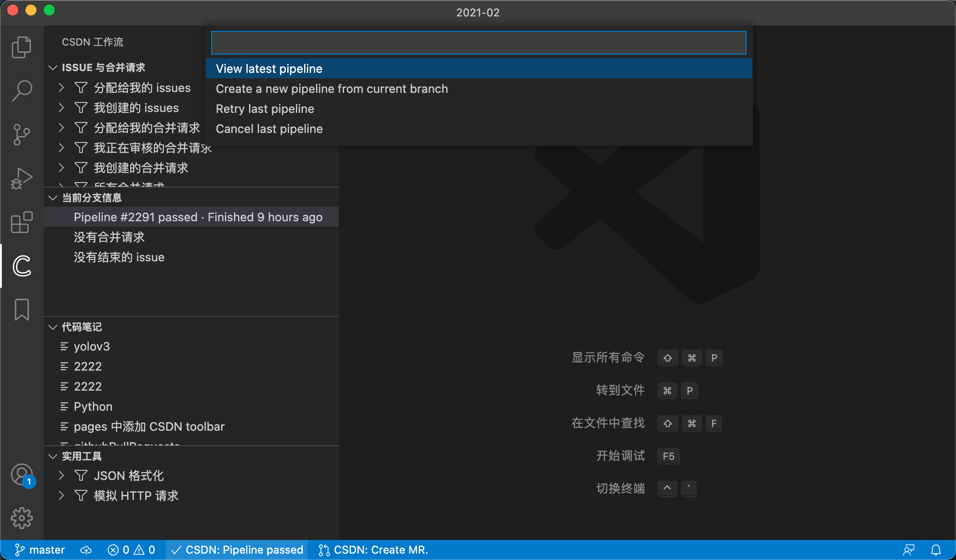Screen dimensions: 956x560
Task: Open the CSDN workflow icon
Action: 21,266
